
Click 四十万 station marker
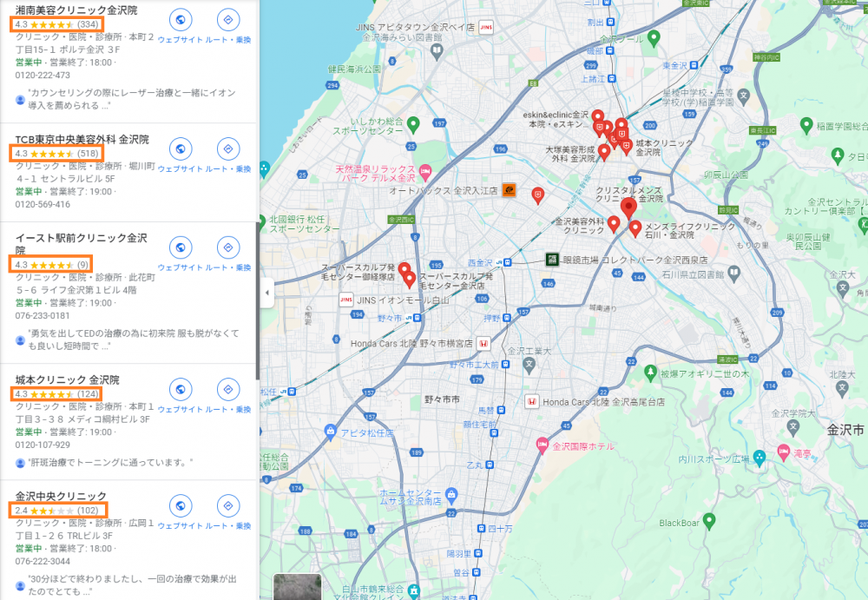[x=482, y=529]
